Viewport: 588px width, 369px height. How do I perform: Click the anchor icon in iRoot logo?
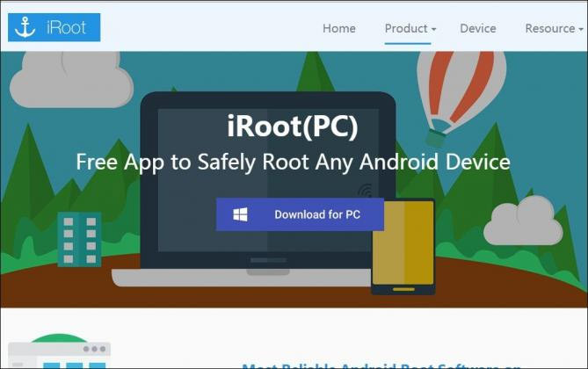(26, 27)
